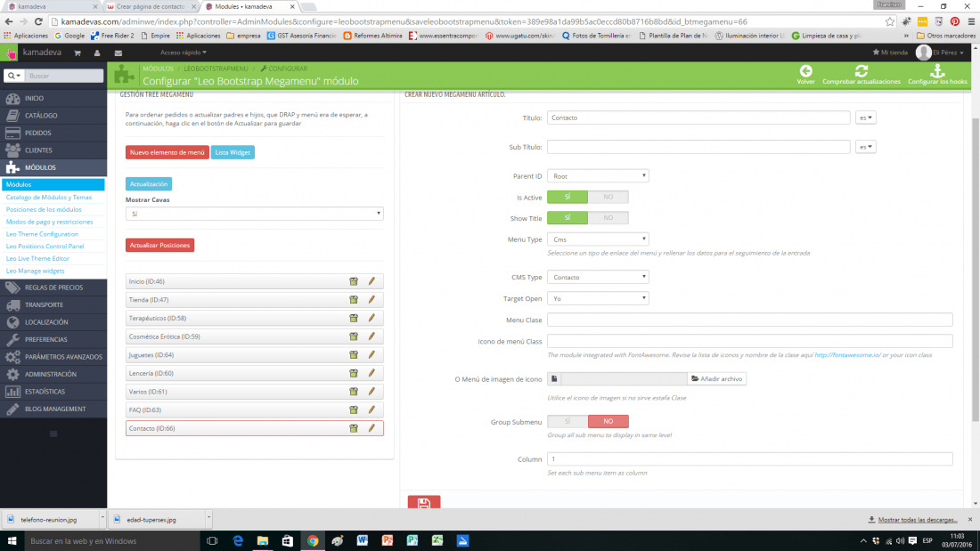Image resolution: width=980 pixels, height=551 pixels.
Task: Open the Mi tienda link
Action: tap(890, 53)
